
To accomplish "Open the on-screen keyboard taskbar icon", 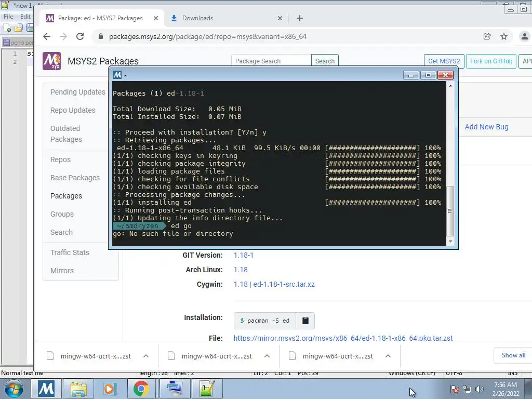I will (x=175, y=389).
